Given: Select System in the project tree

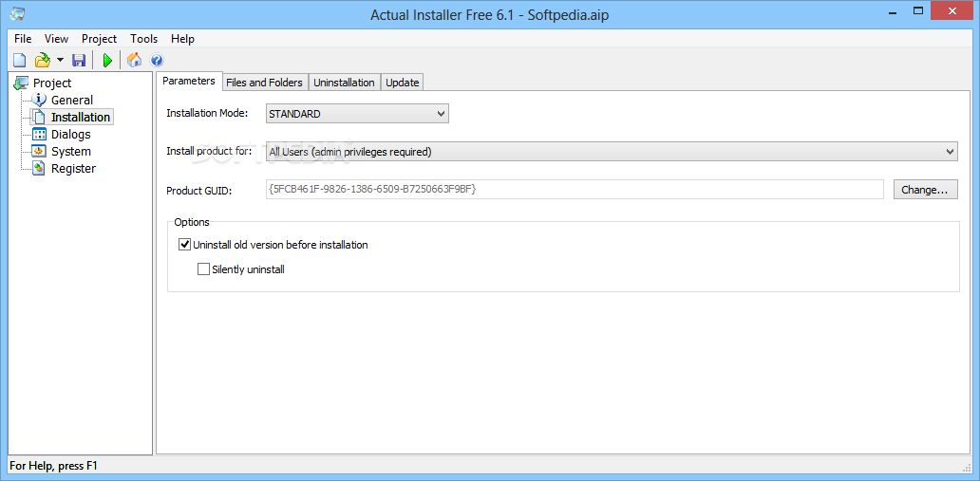Looking at the screenshot, I should (70, 151).
